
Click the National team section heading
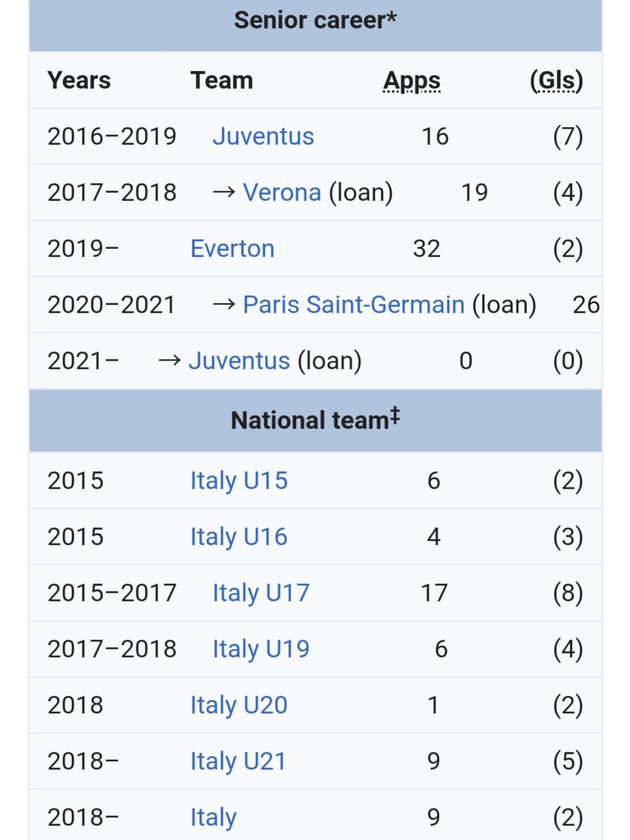point(315,420)
